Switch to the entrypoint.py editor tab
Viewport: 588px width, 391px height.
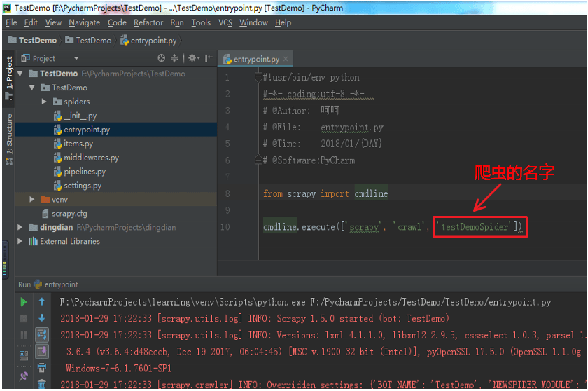[x=256, y=59]
